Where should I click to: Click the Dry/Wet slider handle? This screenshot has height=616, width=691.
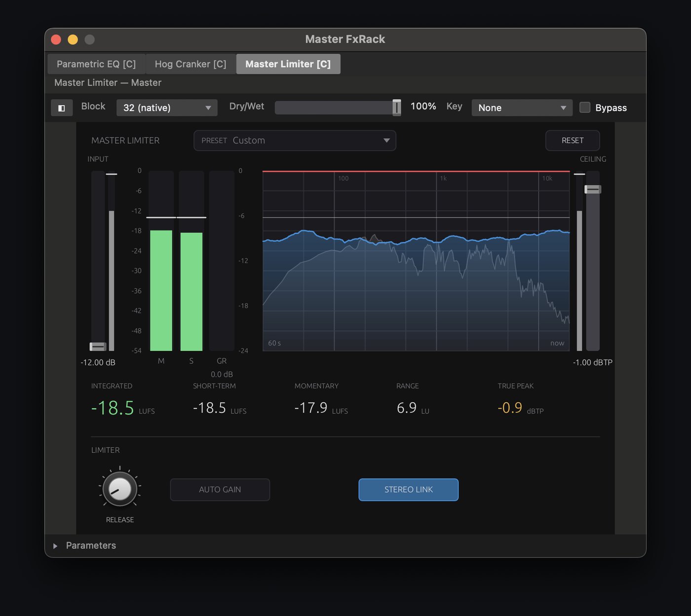pos(397,107)
